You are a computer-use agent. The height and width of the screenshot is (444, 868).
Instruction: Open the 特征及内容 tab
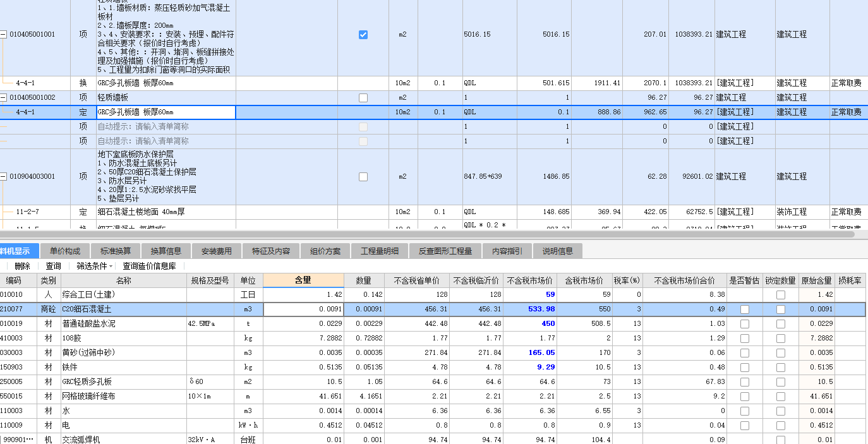pos(271,251)
